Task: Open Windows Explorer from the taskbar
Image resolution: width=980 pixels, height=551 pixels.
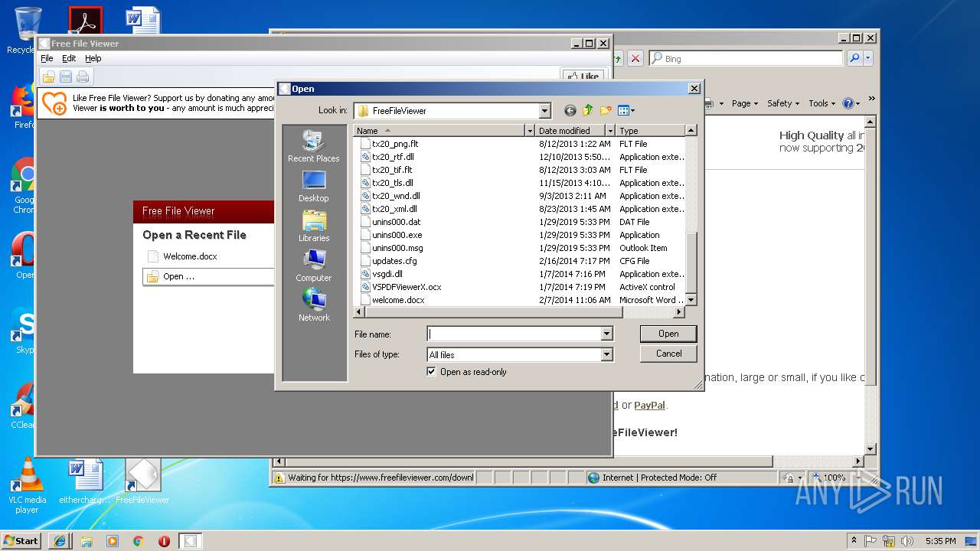Action: click(x=87, y=541)
